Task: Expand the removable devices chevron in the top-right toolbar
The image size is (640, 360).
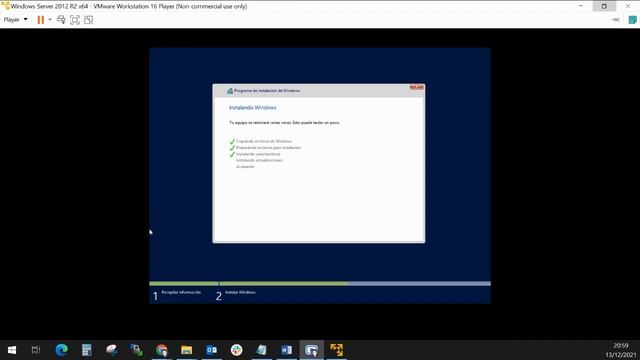Action: 616,20
